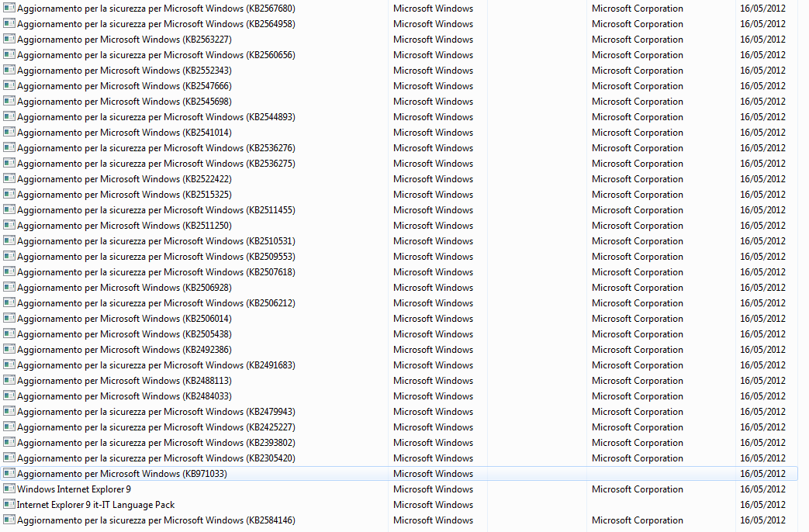Select the update name text KB2492386

[124, 350]
